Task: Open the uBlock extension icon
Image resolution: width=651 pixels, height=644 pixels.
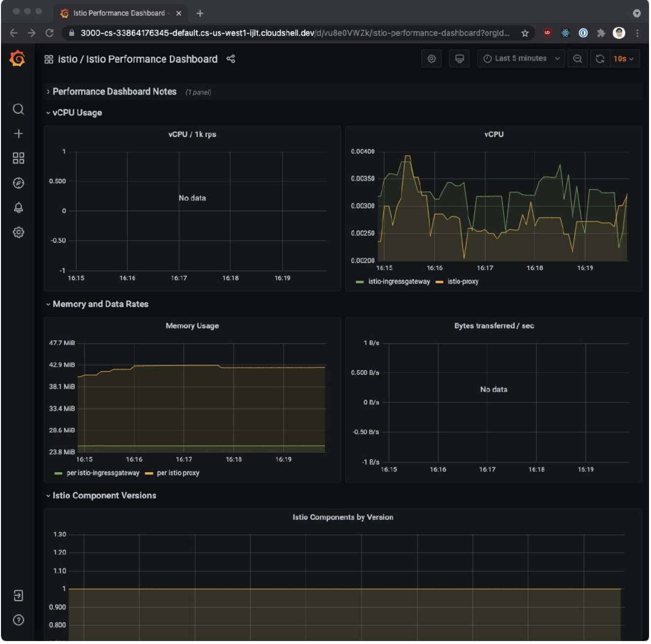Action: [548, 33]
